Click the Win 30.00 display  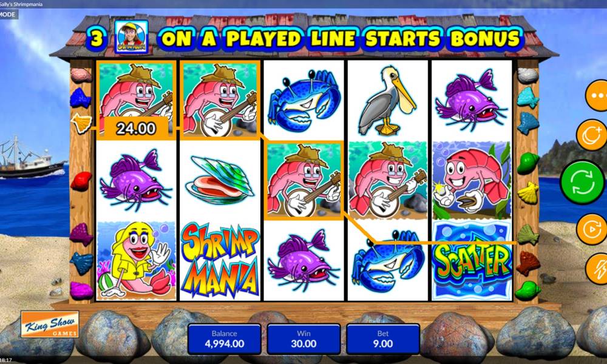303,339
